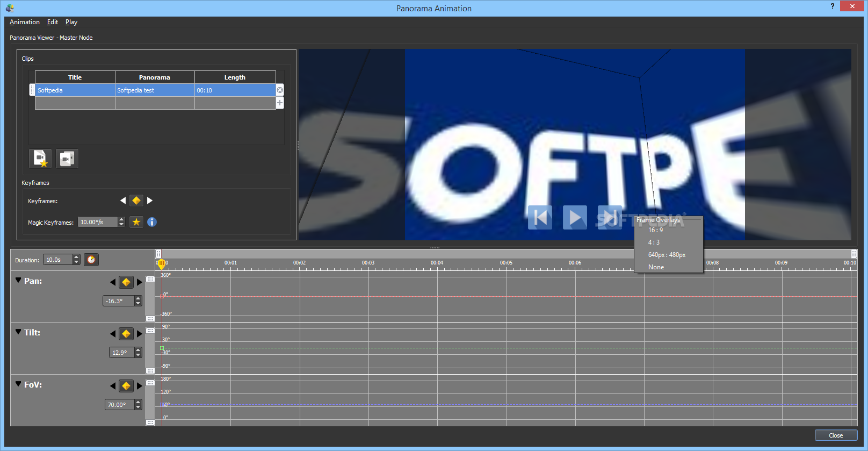Click the Duration spinner arrows
The image size is (868, 451).
point(76,260)
